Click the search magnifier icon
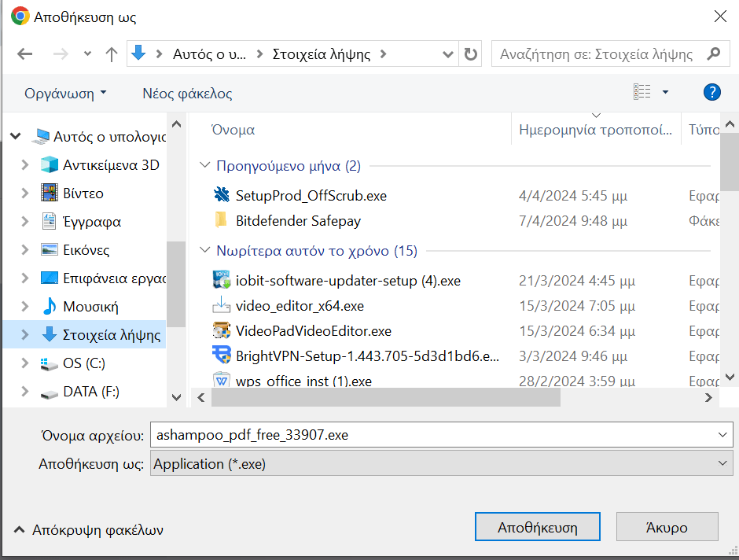Screen dimensions: 739x560 tap(714, 53)
